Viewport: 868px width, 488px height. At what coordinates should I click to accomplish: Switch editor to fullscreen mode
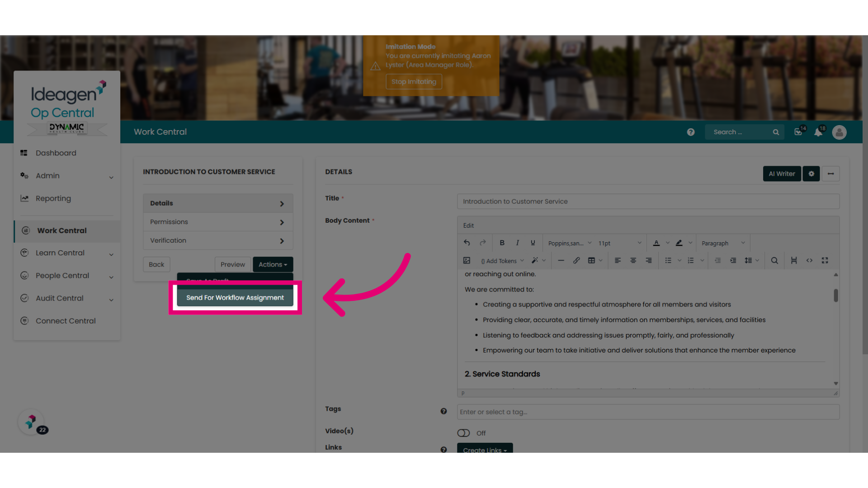(825, 260)
